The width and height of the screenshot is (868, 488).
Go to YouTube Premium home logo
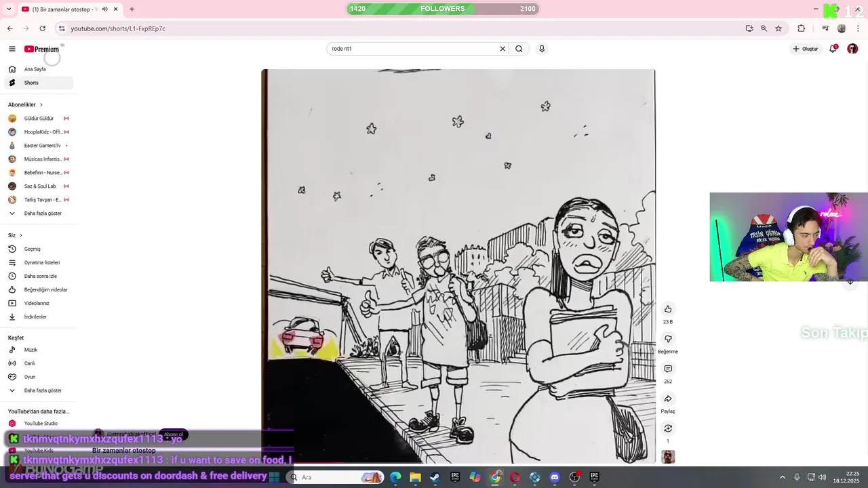pos(42,49)
